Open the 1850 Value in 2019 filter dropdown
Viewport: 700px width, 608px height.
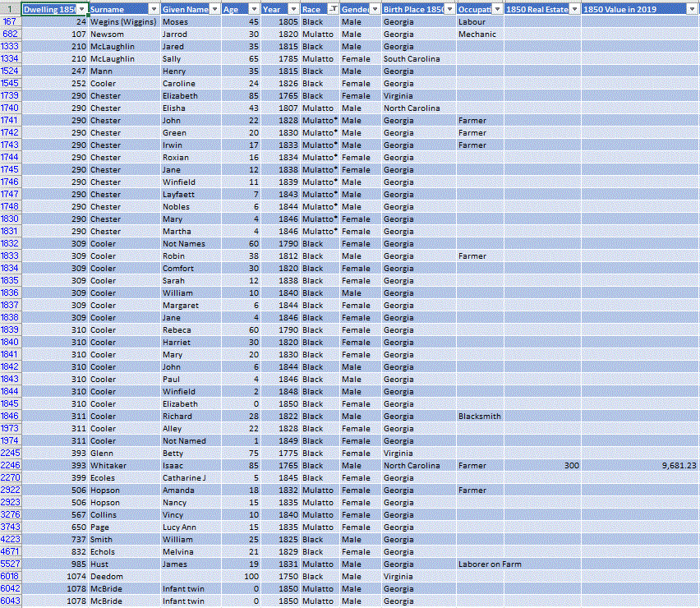[x=693, y=9]
